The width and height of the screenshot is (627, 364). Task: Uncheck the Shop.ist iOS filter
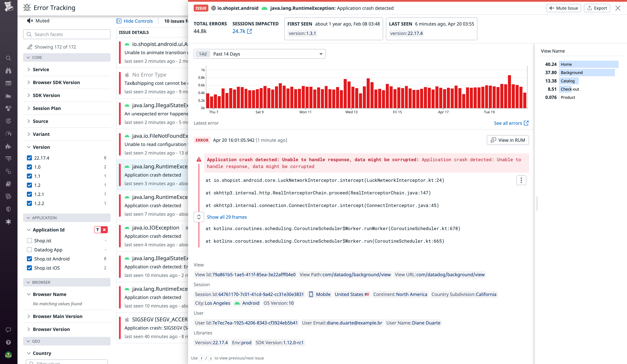point(29,268)
